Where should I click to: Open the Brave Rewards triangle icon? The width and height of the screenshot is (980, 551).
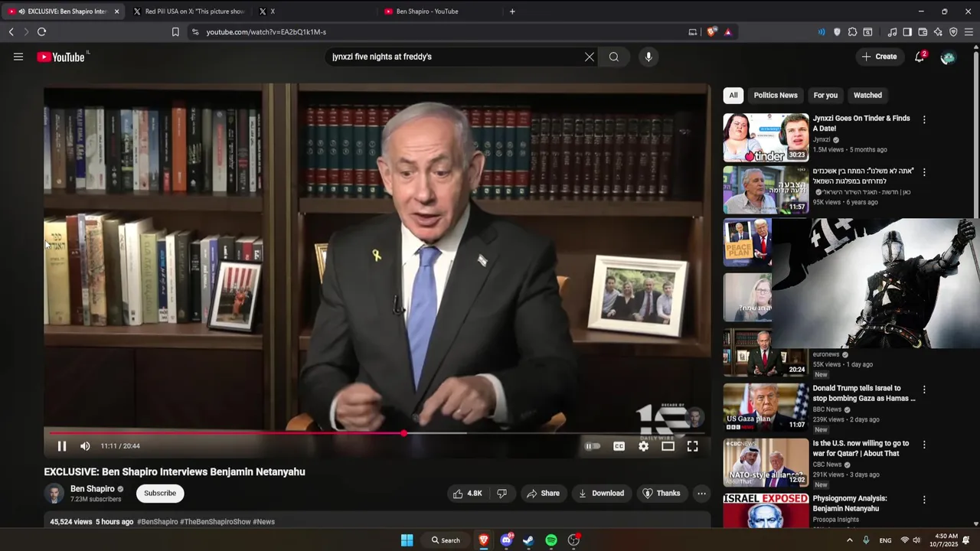pyautogui.click(x=727, y=32)
